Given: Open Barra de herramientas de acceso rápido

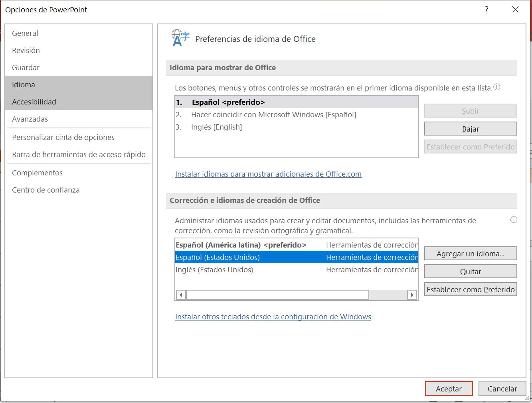Looking at the screenshot, I should pos(79,154).
